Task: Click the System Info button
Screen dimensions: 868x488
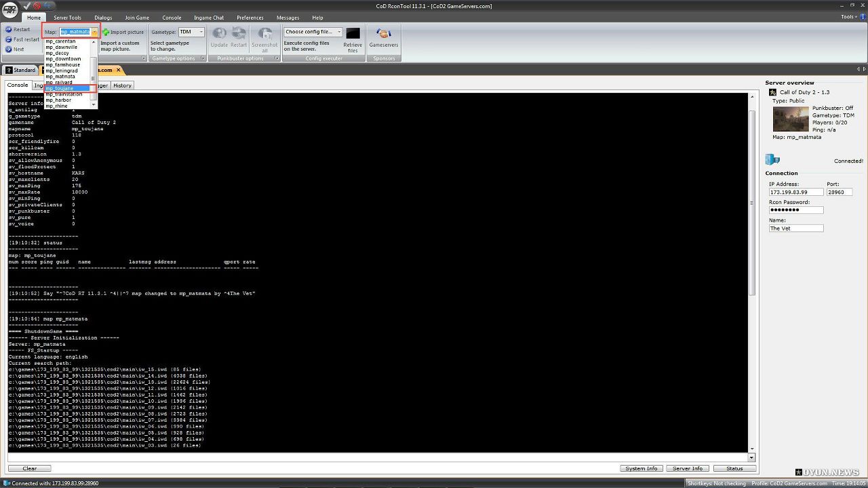Action: [641, 468]
